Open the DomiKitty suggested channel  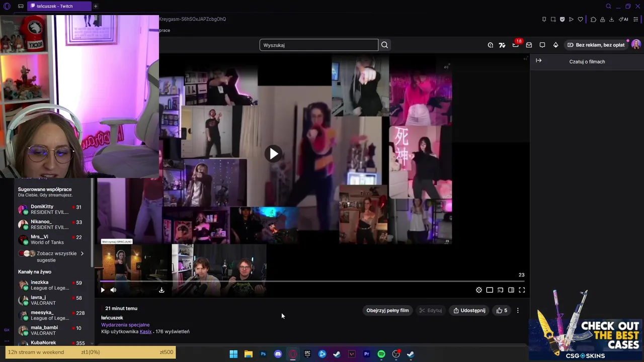point(53,210)
